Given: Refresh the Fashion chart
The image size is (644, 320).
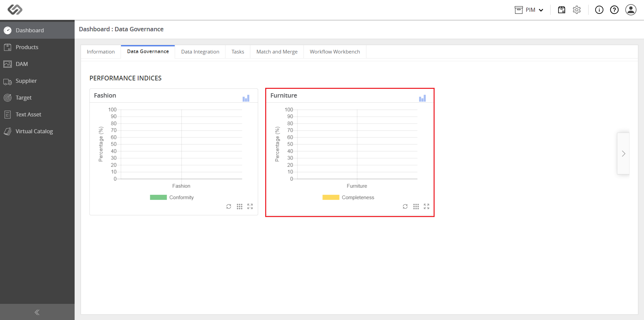Looking at the screenshot, I should pos(229,207).
